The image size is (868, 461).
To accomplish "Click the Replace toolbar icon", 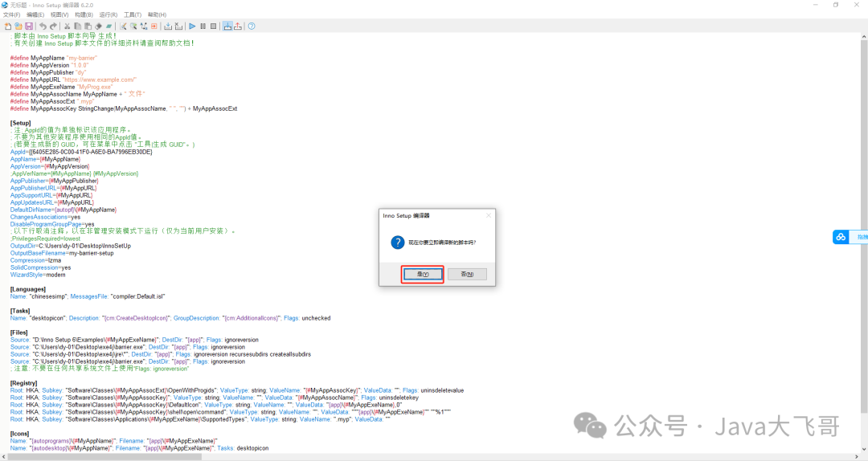I will 144,26.
